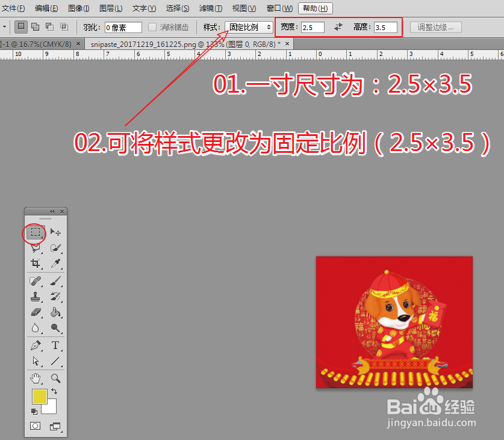
Task: Click the 羽化 feather input field
Action: 123,27
